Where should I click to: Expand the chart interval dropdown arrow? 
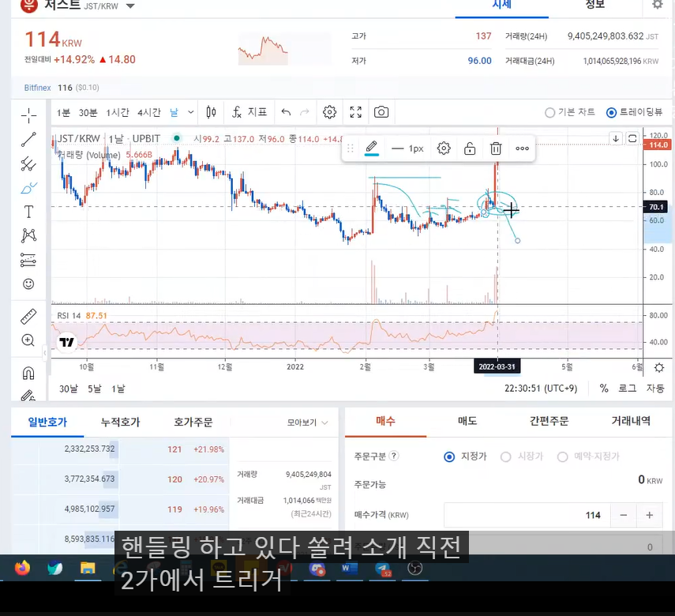click(x=191, y=112)
